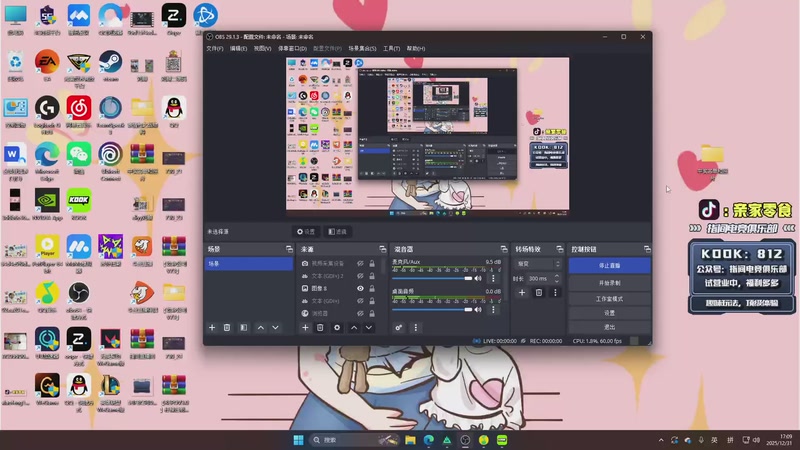This screenshot has height=450, width=800.
Task: Float the 来源 dock panel
Action: (383, 249)
